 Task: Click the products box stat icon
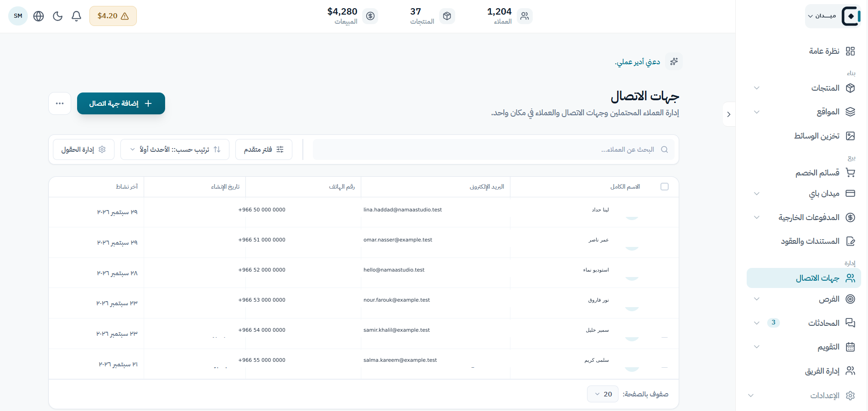(447, 16)
